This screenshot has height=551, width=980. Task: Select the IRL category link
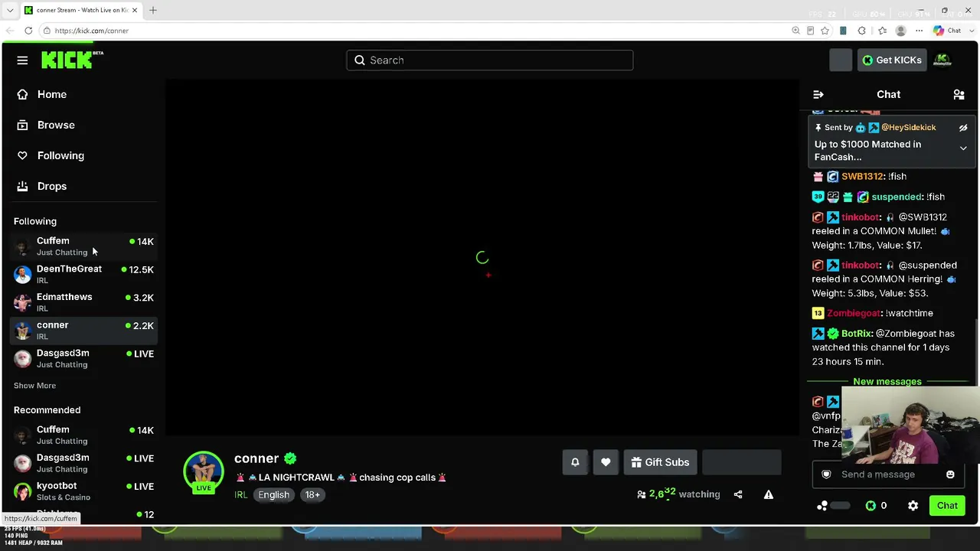point(240,495)
